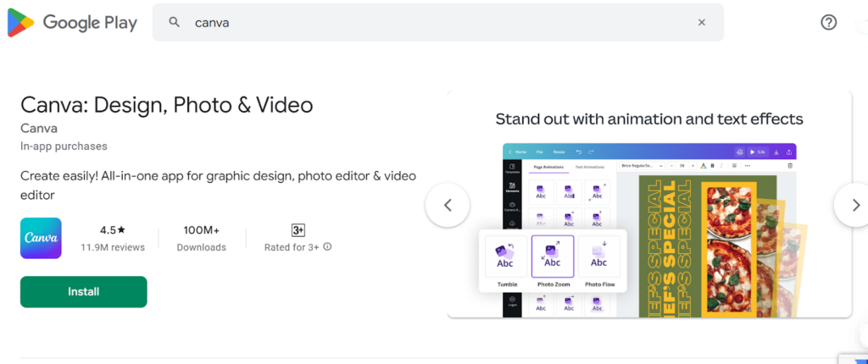Open the Canva developer link
Viewport: 868px width, 364px height.
click(39, 129)
